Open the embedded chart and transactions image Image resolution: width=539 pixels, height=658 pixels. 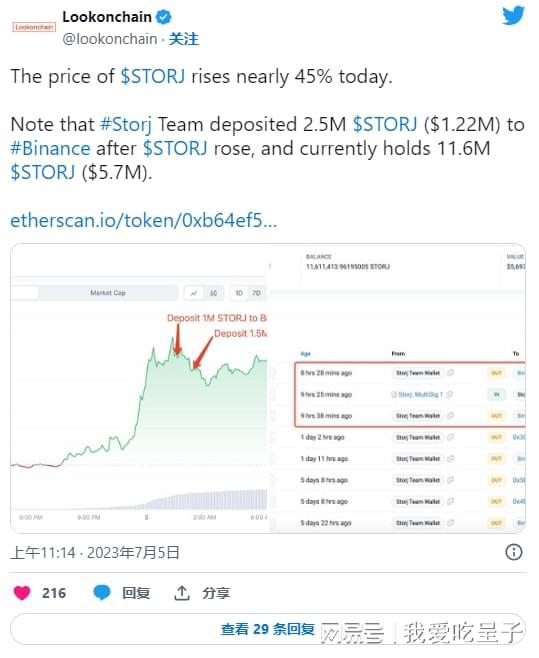tap(268, 388)
